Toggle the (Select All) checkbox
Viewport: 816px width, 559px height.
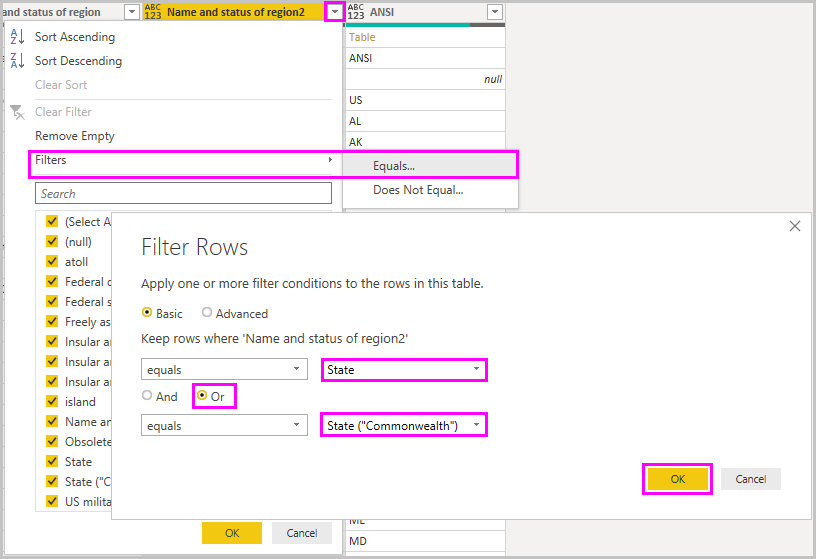click(x=52, y=221)
